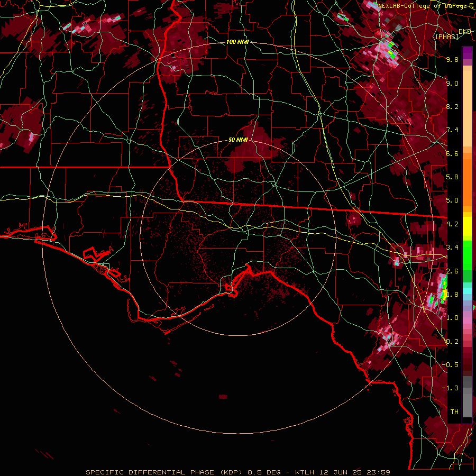Click the 0.5 DEG elevation text
The width and height of the screenshot is (476, 476).
click(263, 472)
